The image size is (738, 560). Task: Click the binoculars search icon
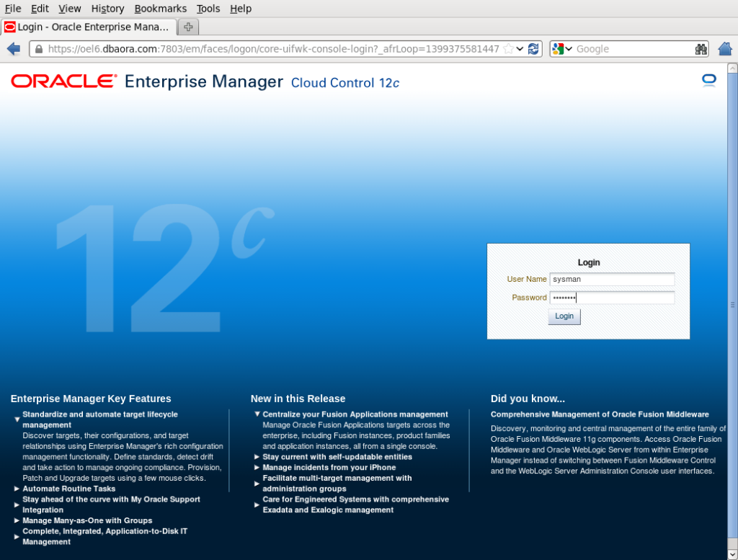pos(701,49)
